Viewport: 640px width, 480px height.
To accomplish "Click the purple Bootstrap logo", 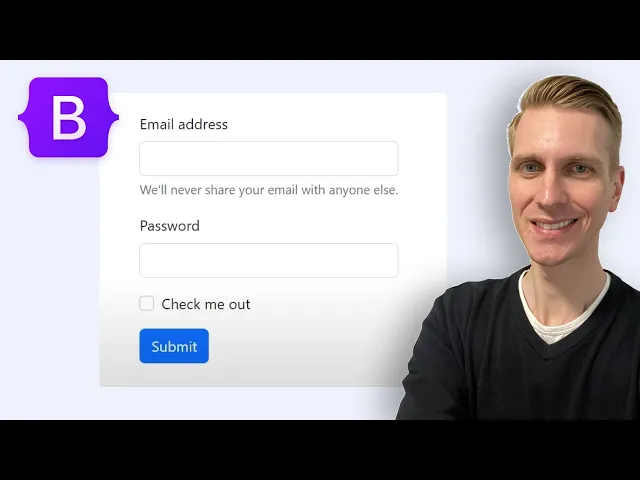I will (69, 117).
